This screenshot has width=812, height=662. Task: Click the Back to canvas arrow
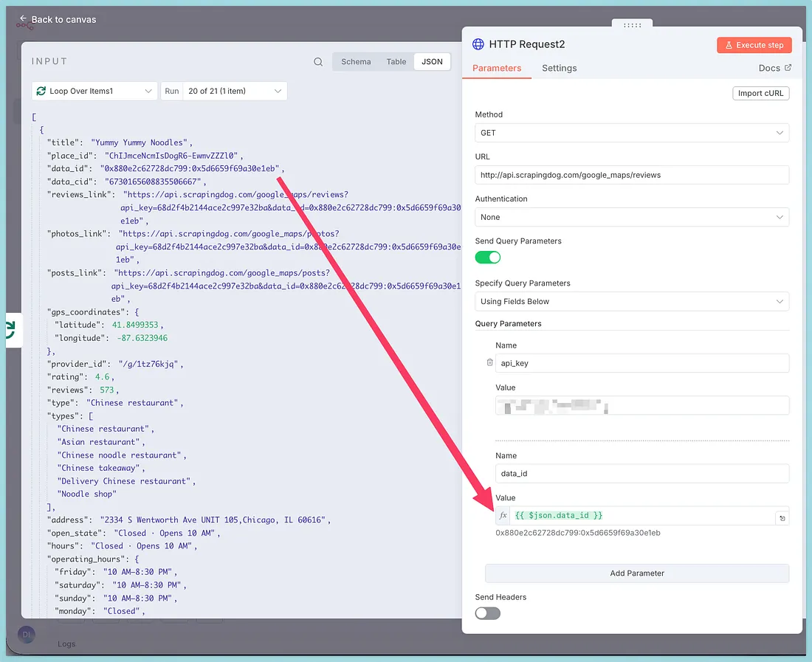coord(23,19)
